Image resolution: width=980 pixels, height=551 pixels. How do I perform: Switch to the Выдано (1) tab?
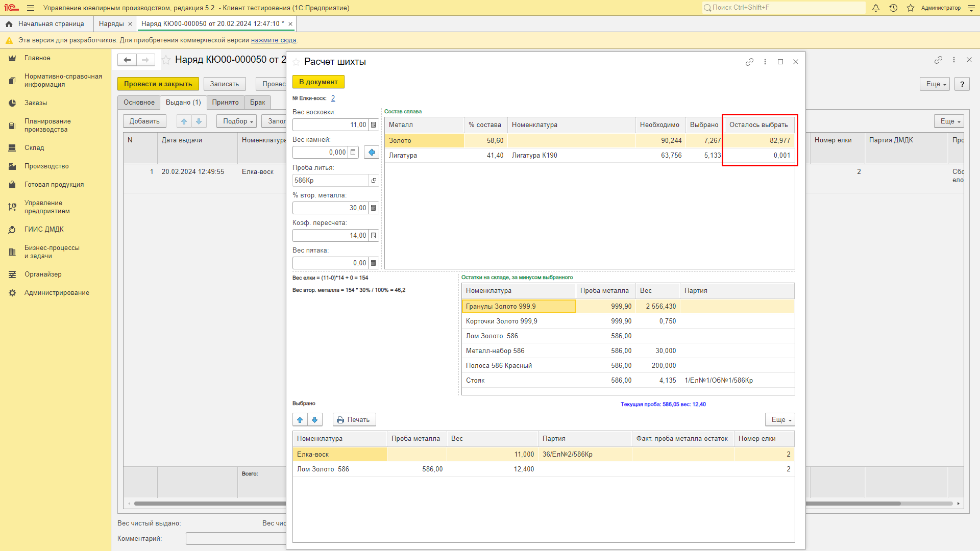(183, 103)
